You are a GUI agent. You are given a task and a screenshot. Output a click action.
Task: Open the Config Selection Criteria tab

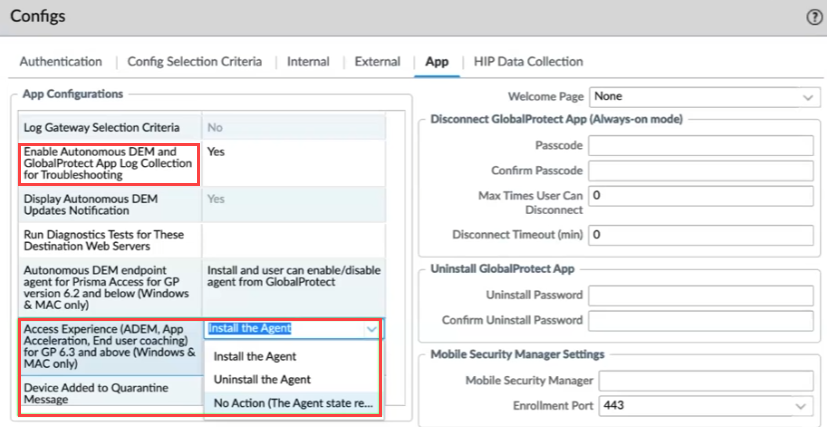pos(194,62)
